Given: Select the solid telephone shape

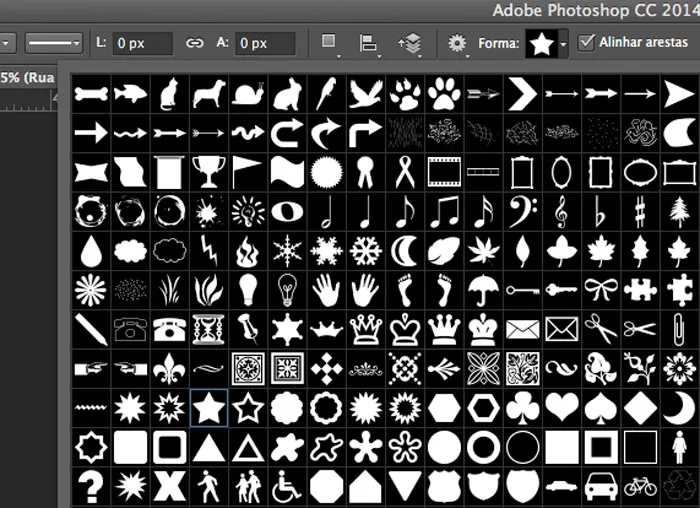Looking at the screenshot, I should tap(169, 329).
